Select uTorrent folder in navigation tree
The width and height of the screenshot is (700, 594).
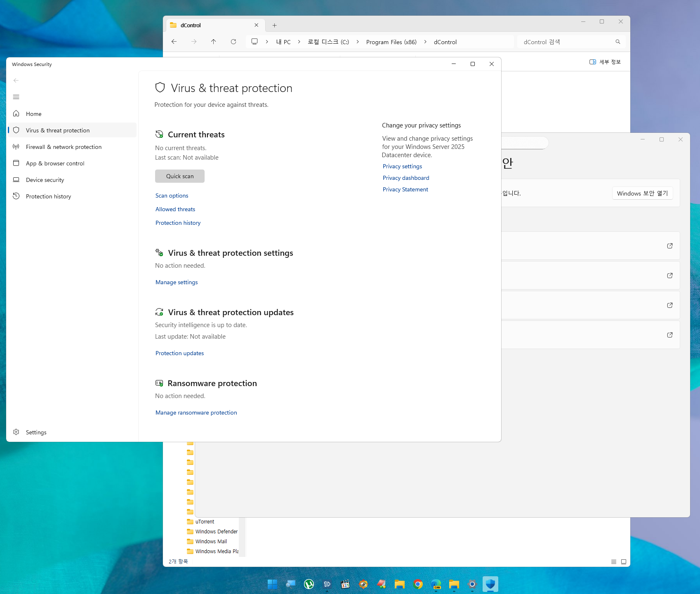coord(205,521)
